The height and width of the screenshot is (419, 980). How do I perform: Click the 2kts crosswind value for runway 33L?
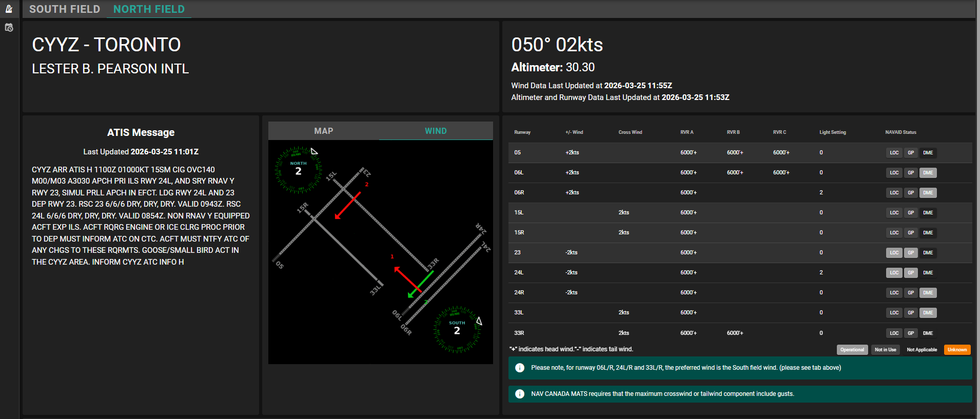coord(624,313)
